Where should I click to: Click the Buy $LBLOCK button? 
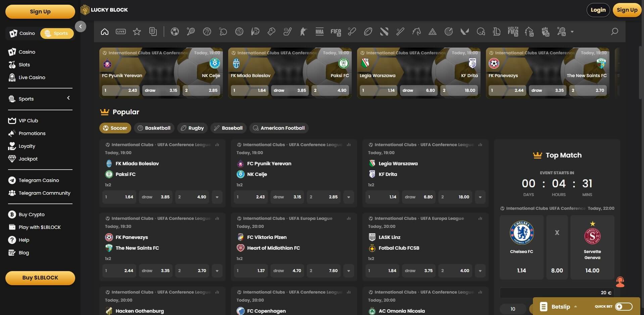point(40,278)
